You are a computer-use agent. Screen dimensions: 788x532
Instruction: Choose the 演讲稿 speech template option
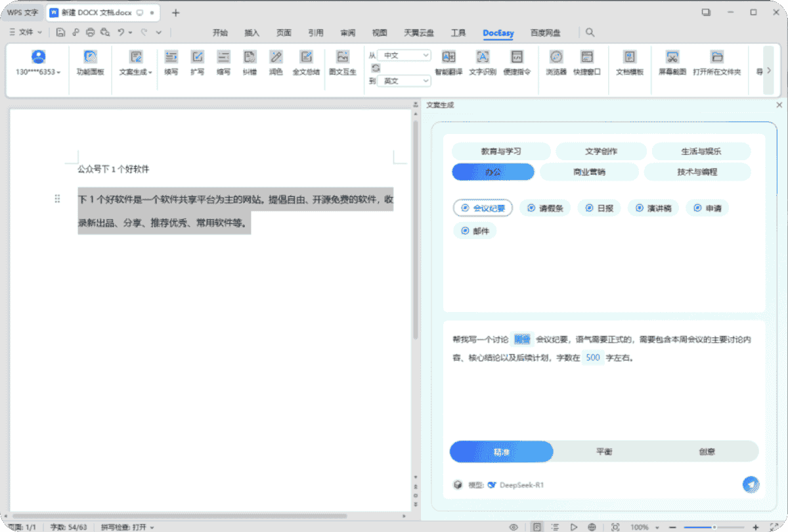[652, 208]
